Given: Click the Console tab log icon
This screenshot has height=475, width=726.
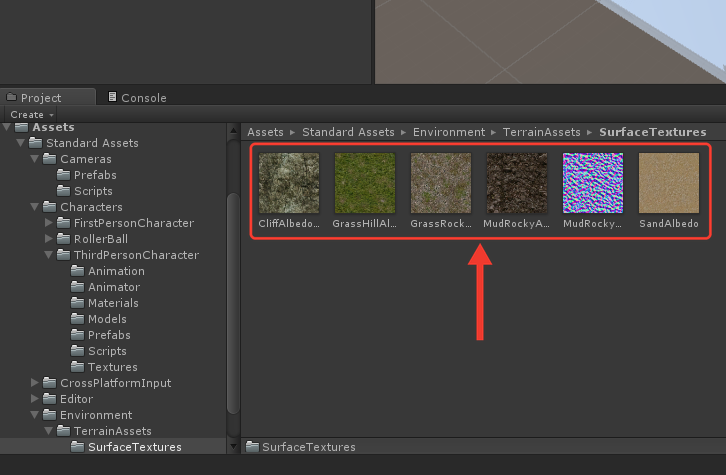Looking at the screenshot, I should (x=112, y=97).
